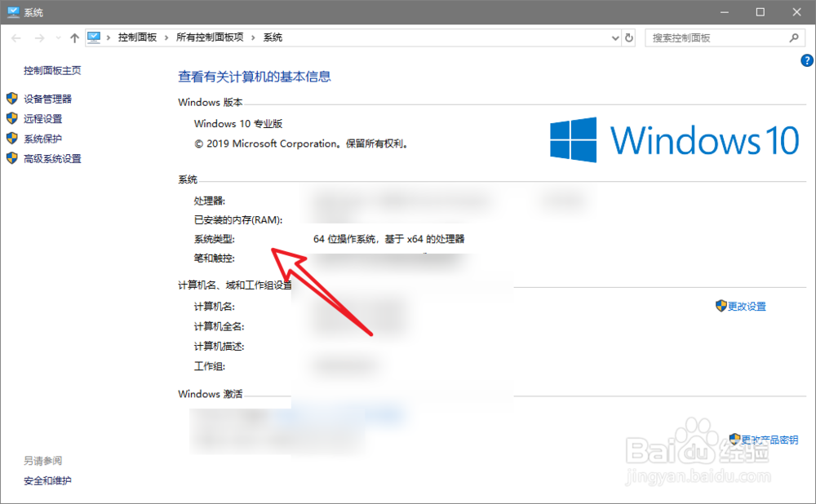Click the computer icon in address bar
This screenshot has width=816, height=504.
click(94, 38)
